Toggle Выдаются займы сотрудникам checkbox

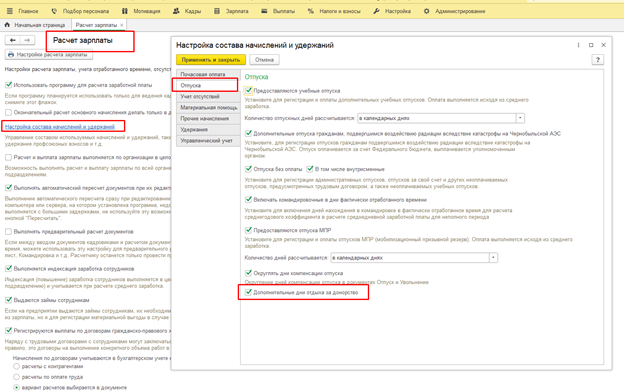tap(8, 300)
